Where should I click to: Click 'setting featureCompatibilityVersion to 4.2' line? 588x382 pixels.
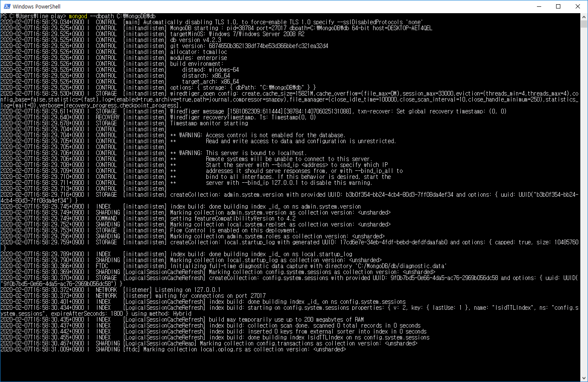(x=233, y=218)
